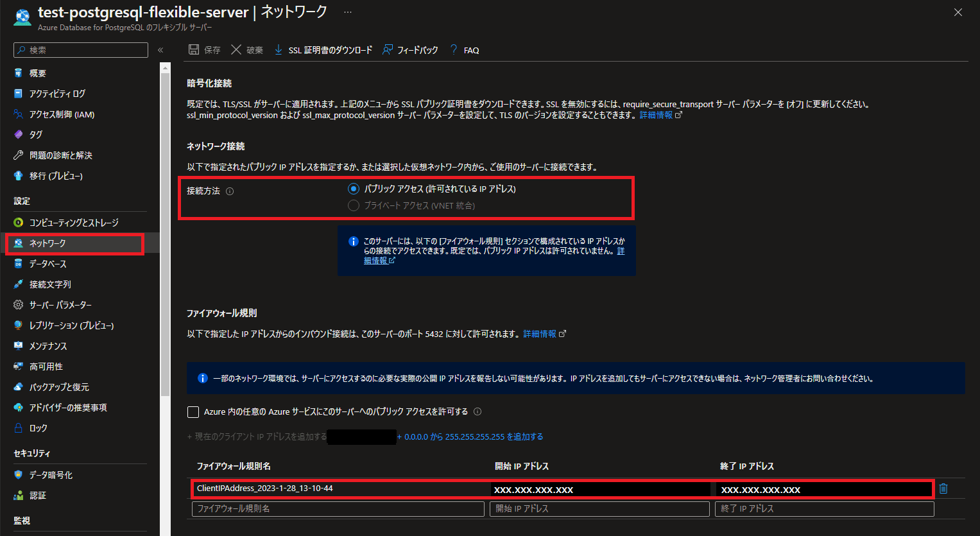This screenshot has height=536, width=980.
Task: Enable Azure services public access checkbox
Action: pyautogui.click(x=193, y=412)
